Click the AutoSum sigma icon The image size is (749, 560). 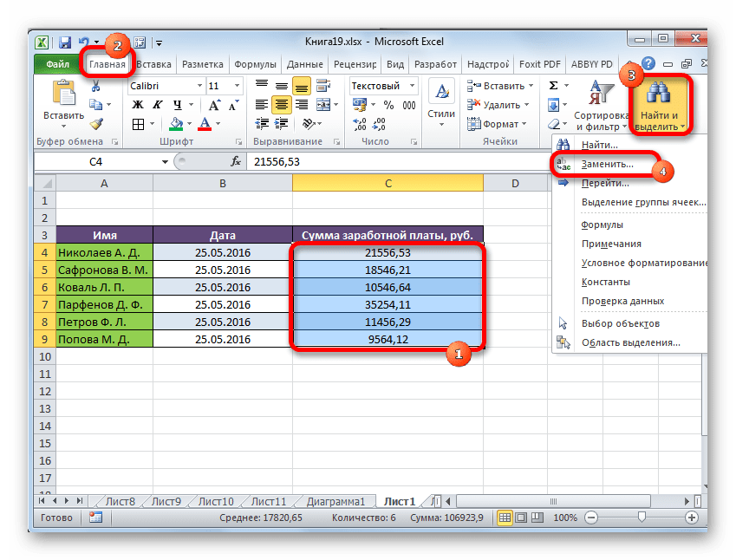pyautogui.click(x=554, y=86)
